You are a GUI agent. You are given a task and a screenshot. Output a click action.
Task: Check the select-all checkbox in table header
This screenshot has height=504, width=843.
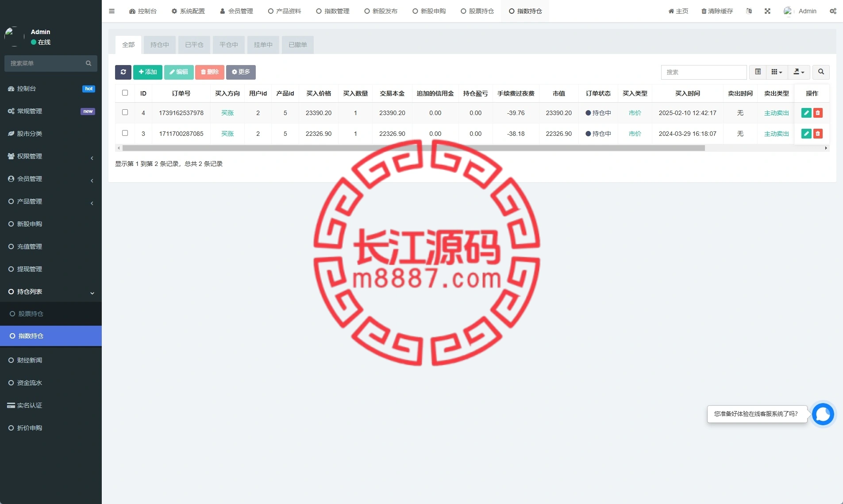[x=125, y=93]
